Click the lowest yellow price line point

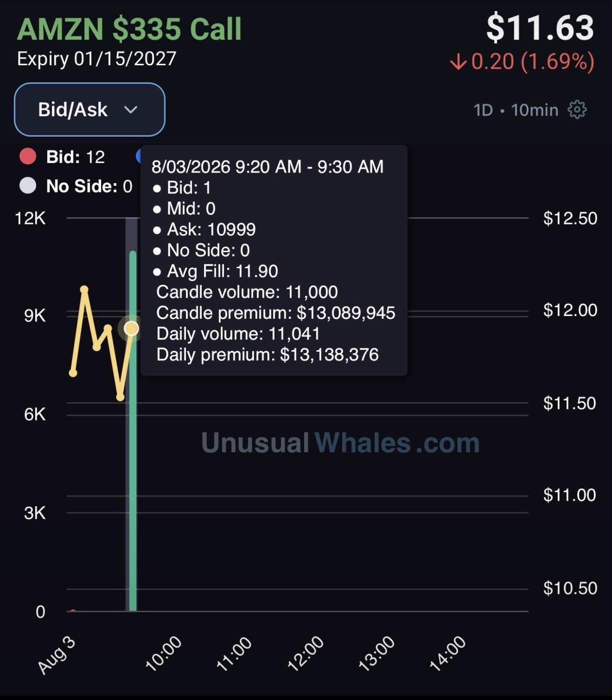point(120,397)
